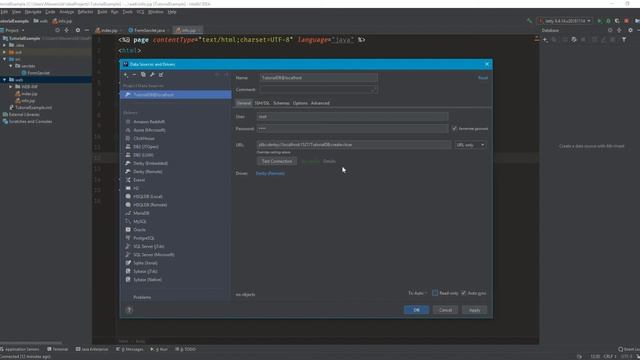Collapse the web folder in Project tree
Viewport: 640px width, 360px height.
click(x=4, y=80)
